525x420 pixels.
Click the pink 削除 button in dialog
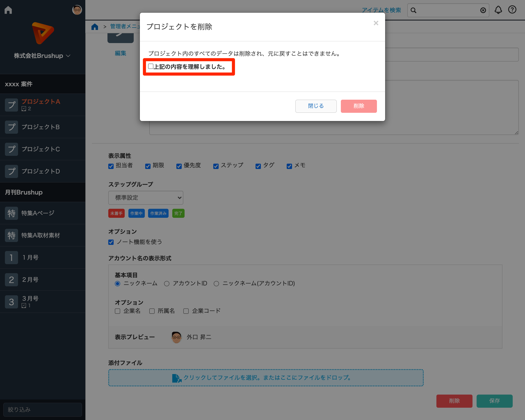[359, 106]
